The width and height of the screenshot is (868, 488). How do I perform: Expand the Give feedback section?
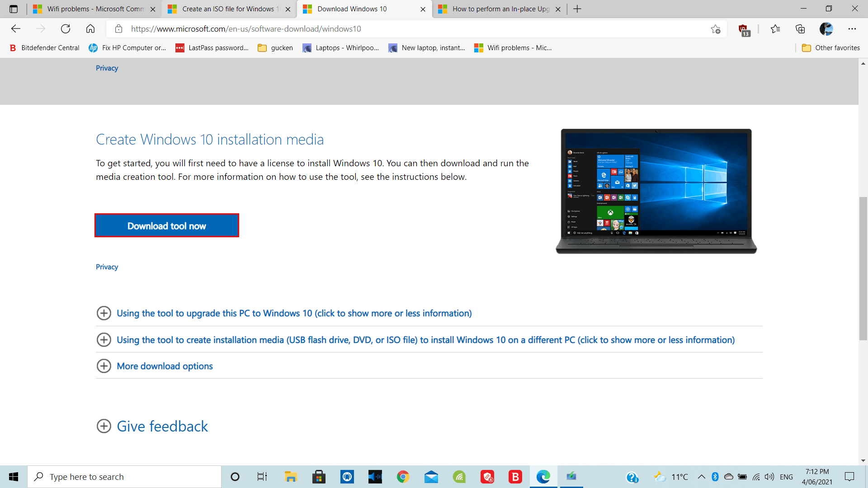tap(152, 426)
